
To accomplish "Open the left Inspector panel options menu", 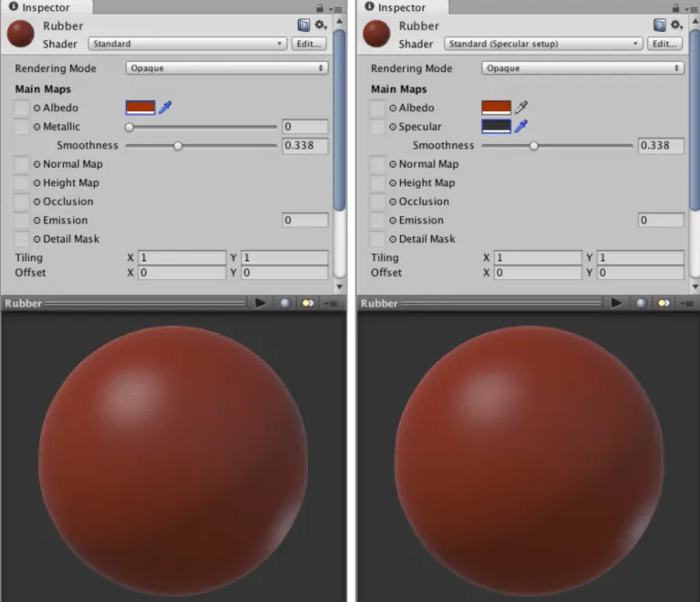I will pyautogui.click(x=335, y=9).
